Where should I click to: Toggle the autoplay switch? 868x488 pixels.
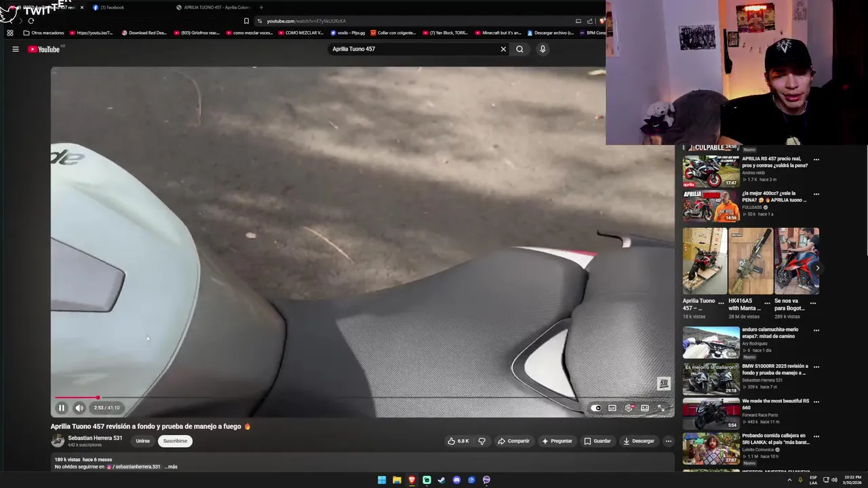tap(595, 408)
